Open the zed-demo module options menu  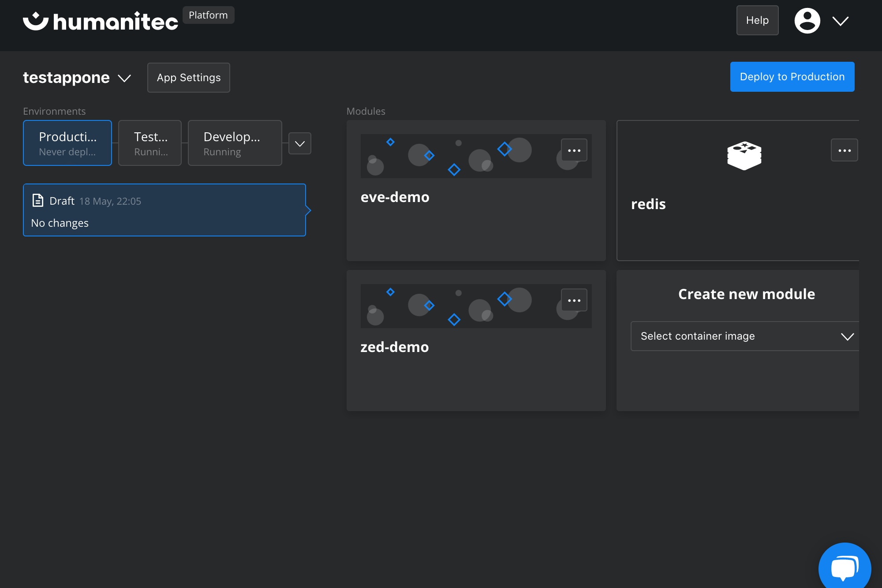(x=574, y=300)
